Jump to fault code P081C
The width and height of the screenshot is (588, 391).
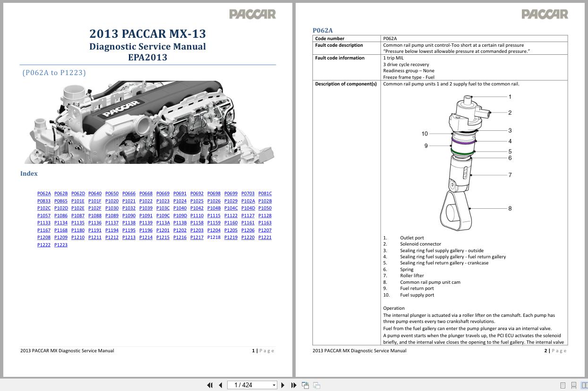pyautogui.click(x=265, y=194)
